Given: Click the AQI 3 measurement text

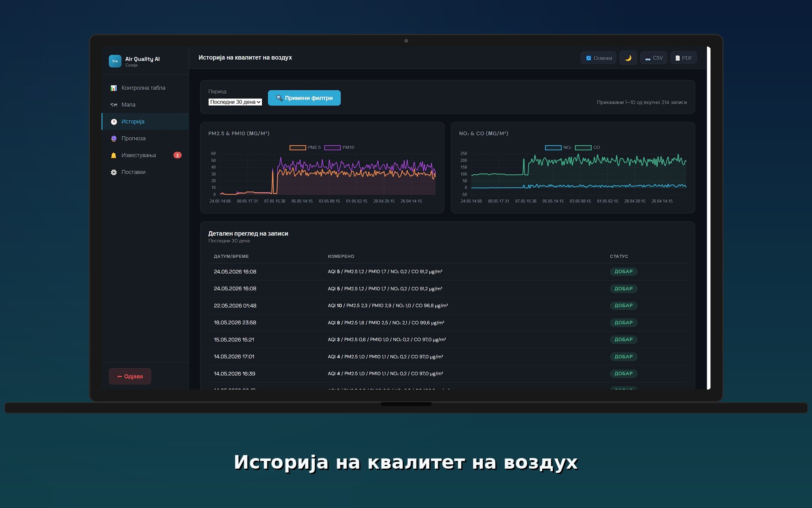Looking at the screenshot, I should [387, 340].
